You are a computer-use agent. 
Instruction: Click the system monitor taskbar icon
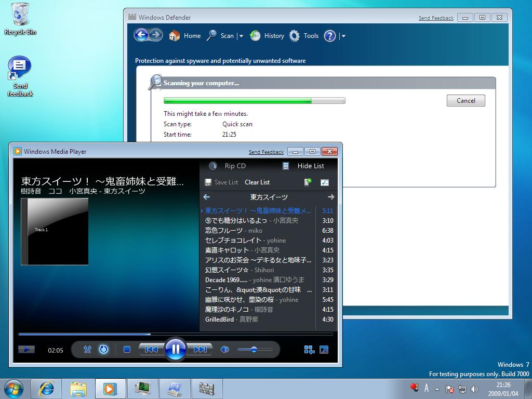(142, 389)
